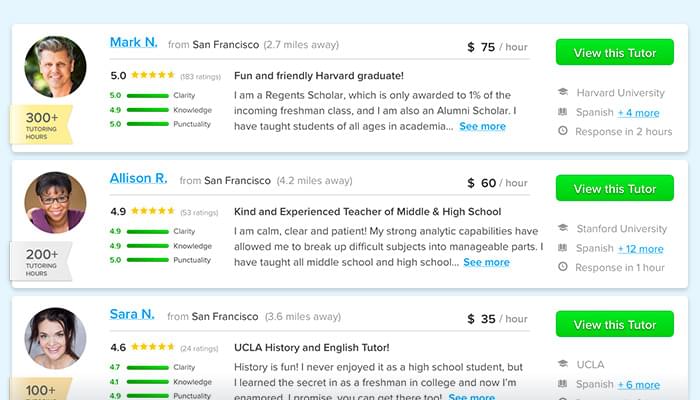
Task: Click the book icon next to Mark's Spanish subject
Action: coord(563,112)
